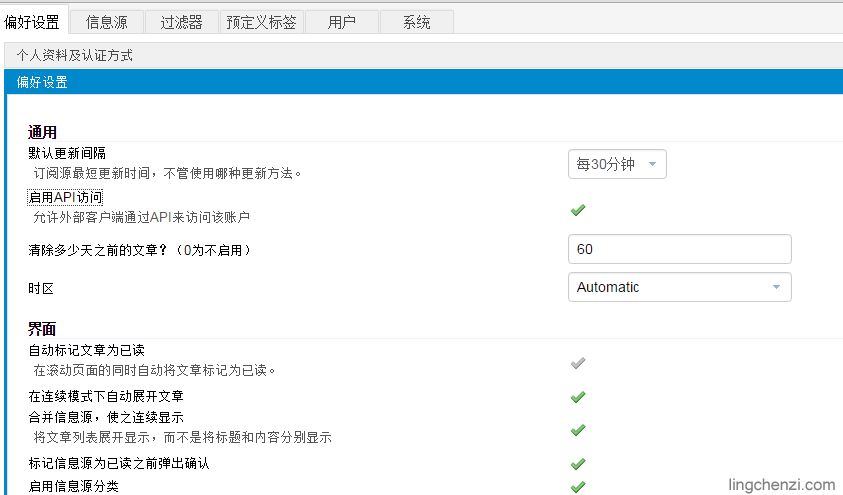
Task: Toggle the 在连续模式下自动展开文章 checkmark
Action: [x=577, y=397]
